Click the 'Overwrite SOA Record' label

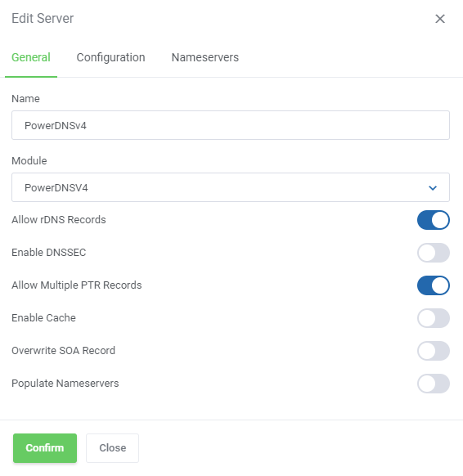click(x=64, y=351)
